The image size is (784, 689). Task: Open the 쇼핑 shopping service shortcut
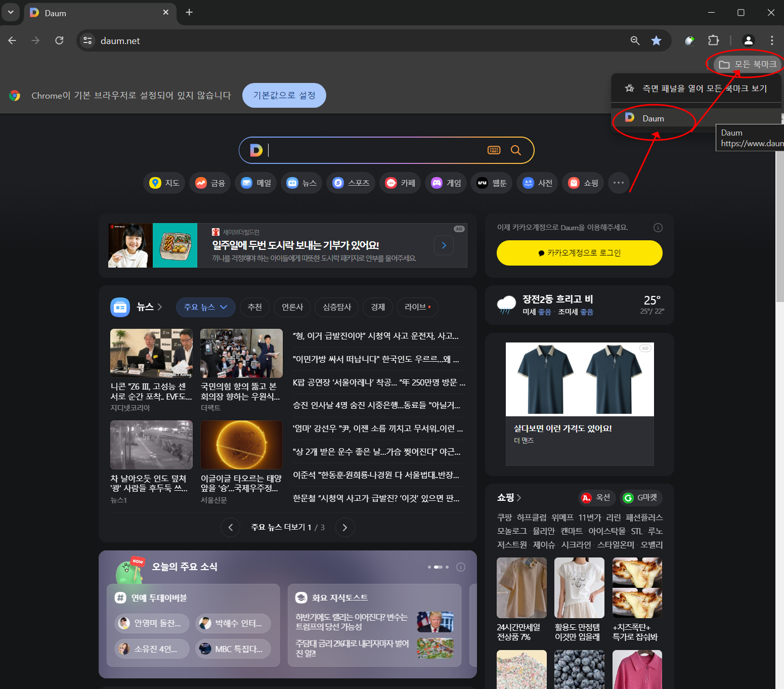[x=583, y=183]
